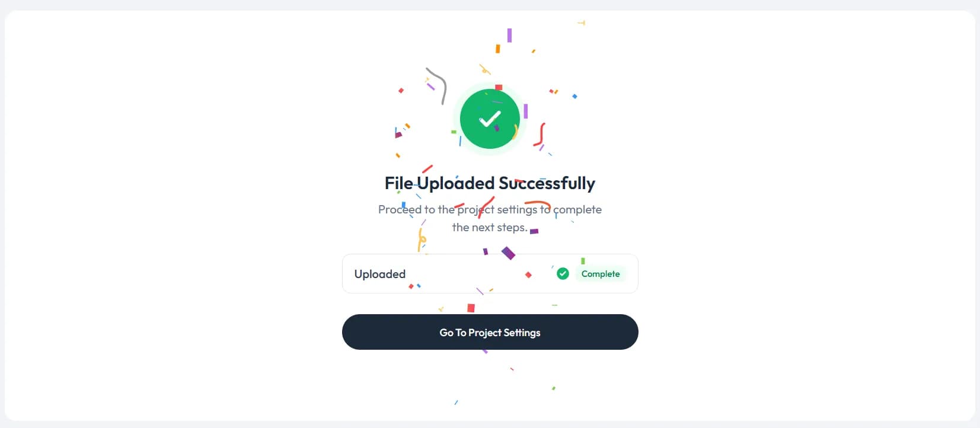Click the small green check icon beside Complete

pyautogui.click(x=563, y=273)
